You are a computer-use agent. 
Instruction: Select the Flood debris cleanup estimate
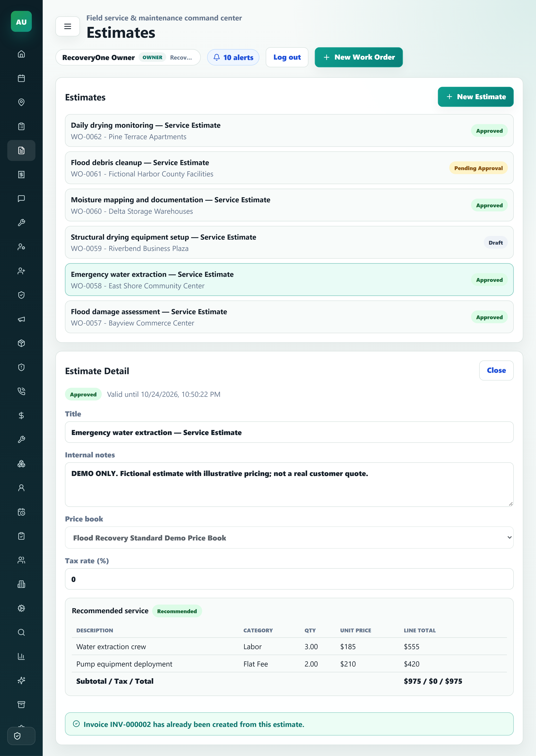tap(289, 168)
